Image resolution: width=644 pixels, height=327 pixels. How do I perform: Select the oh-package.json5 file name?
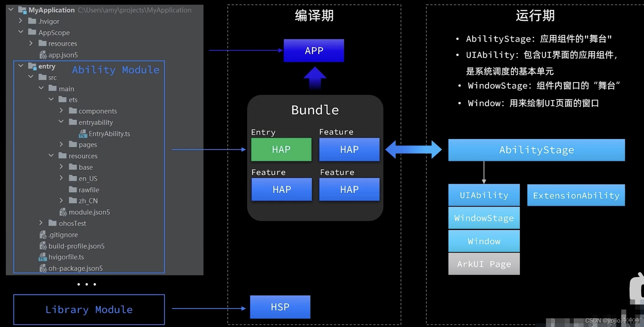(75, 268)
